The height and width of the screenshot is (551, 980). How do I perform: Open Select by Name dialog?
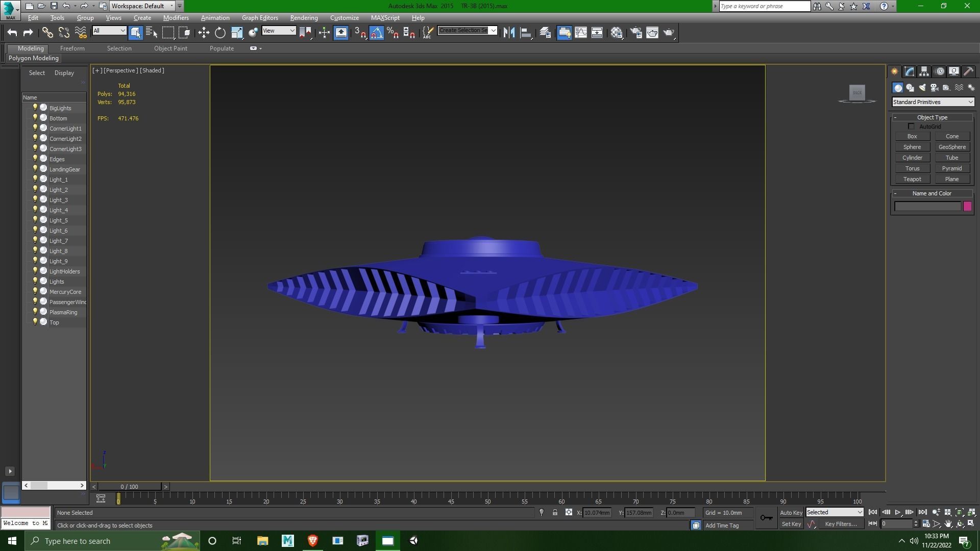152,33
